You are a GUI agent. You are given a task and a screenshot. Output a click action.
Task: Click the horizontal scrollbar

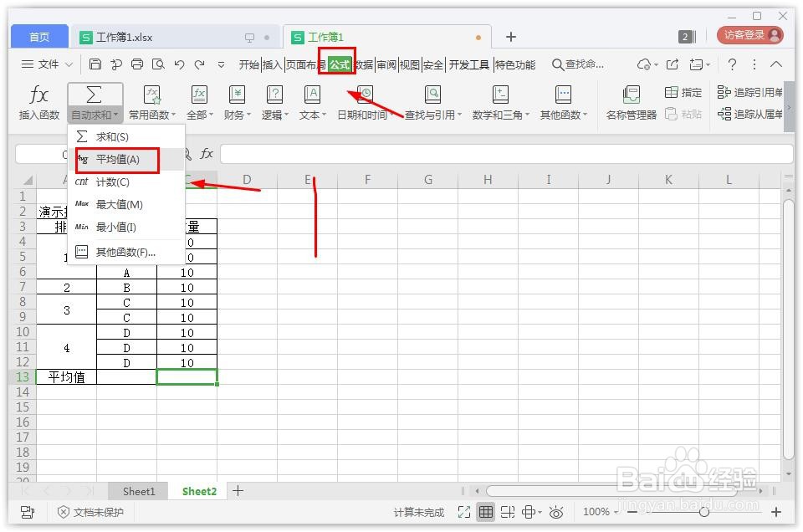tap(612, 491)
